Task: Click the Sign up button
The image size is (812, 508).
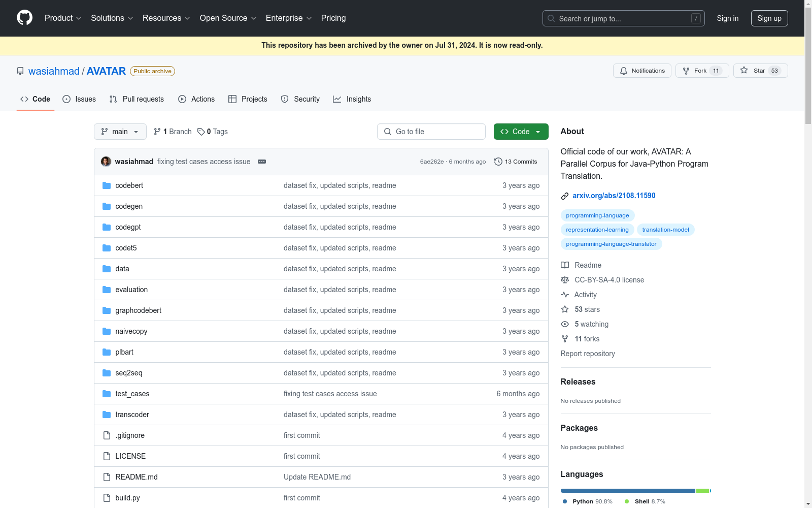Action: tap(769, 18)
